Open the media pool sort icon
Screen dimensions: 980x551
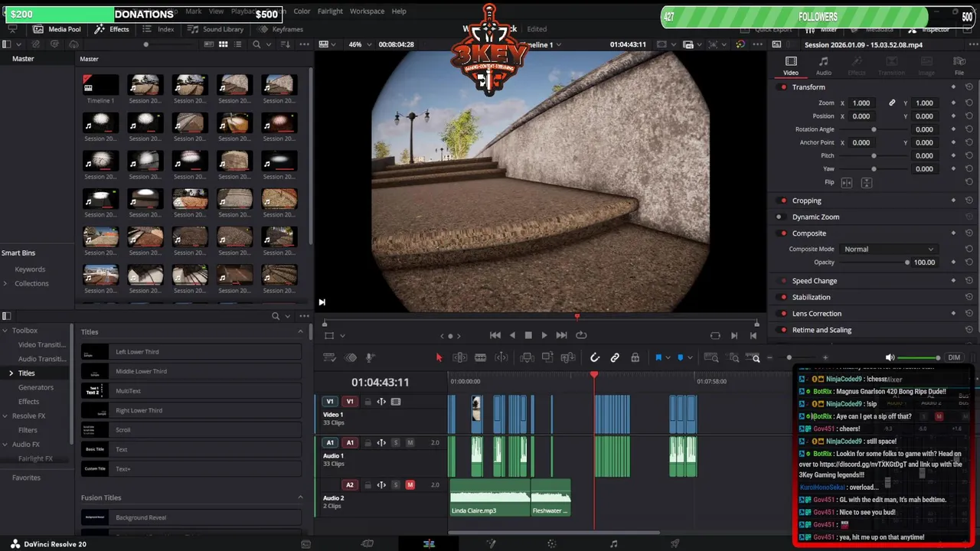286,44
